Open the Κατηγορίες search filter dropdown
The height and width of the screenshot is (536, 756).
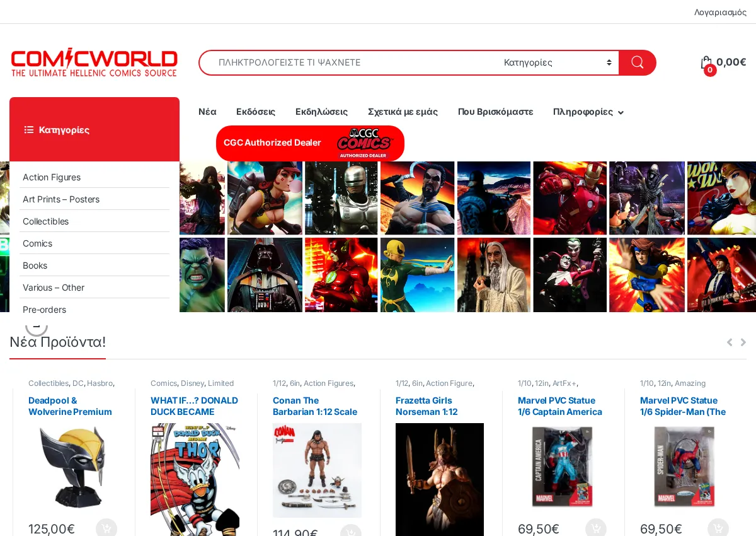coord(558,62)
